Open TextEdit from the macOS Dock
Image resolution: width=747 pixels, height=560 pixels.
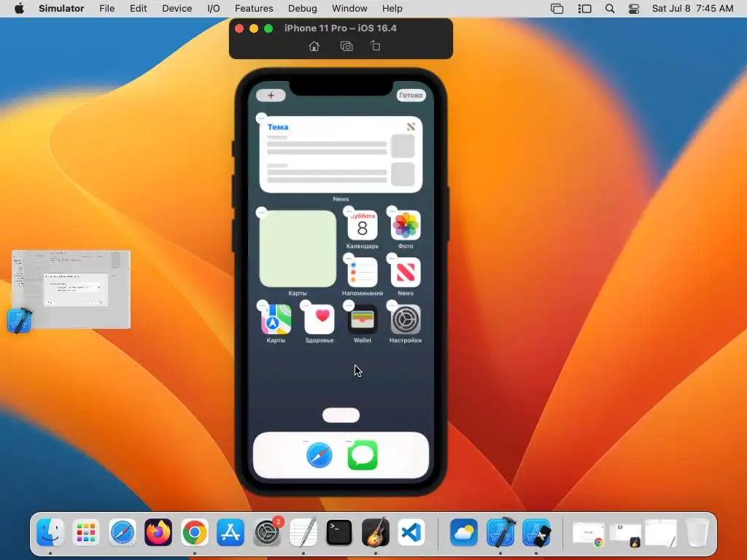303,532
